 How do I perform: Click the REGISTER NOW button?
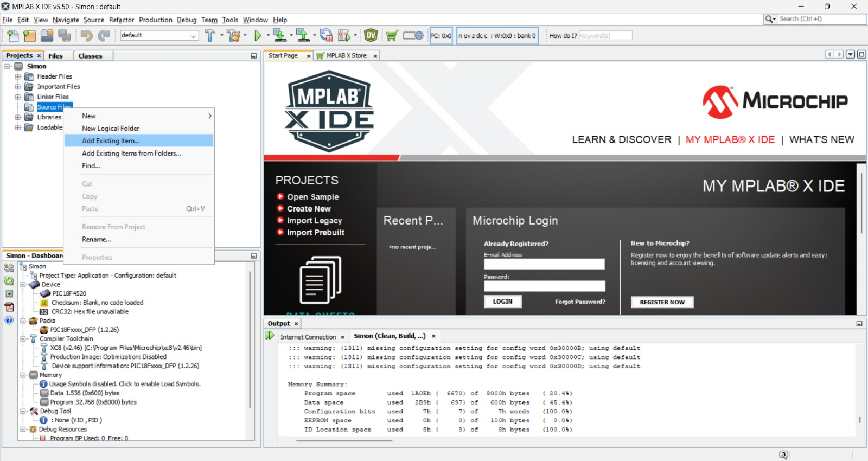tap(662, 302)
